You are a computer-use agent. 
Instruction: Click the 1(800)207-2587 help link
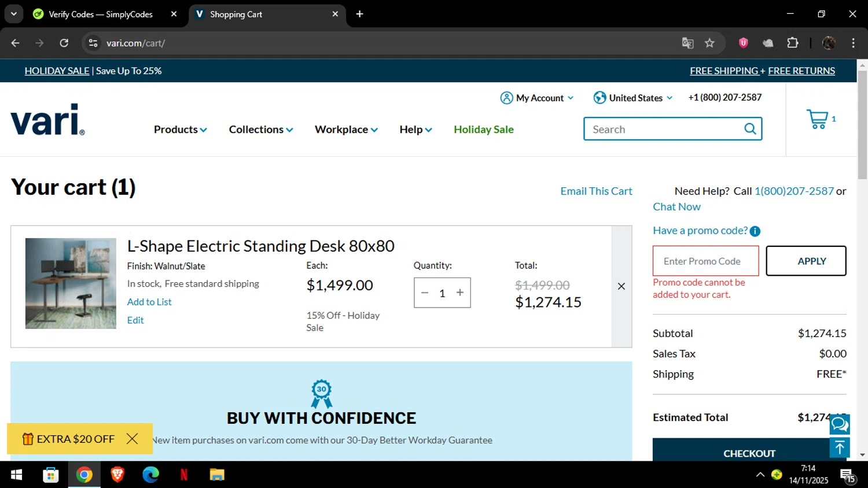794,191
